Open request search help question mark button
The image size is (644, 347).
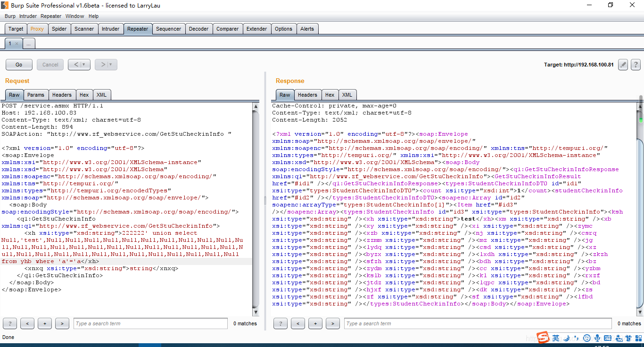tap(10, 323)
